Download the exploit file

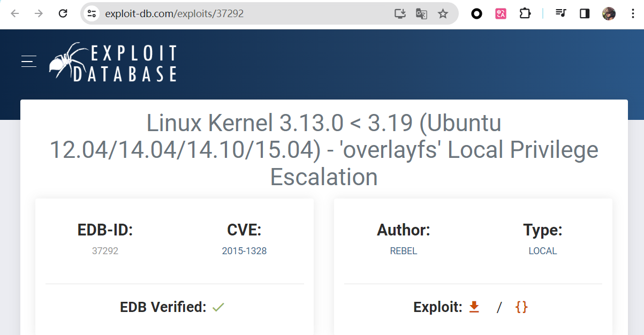pyautogui.click(x=474, y=307)
